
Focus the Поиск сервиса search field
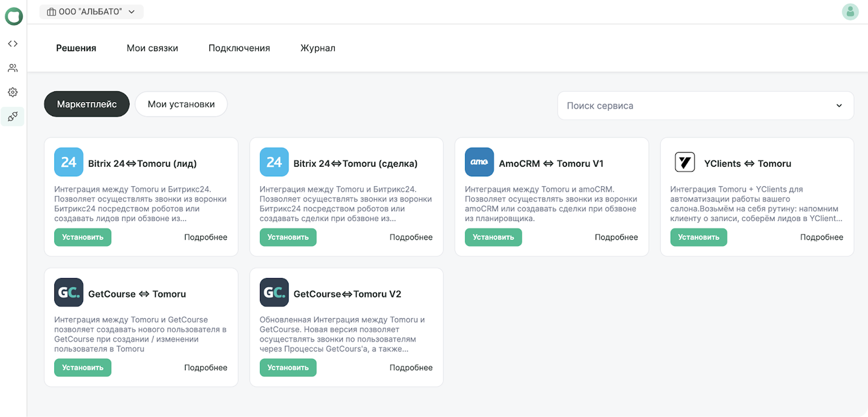[x=705, y=106]
